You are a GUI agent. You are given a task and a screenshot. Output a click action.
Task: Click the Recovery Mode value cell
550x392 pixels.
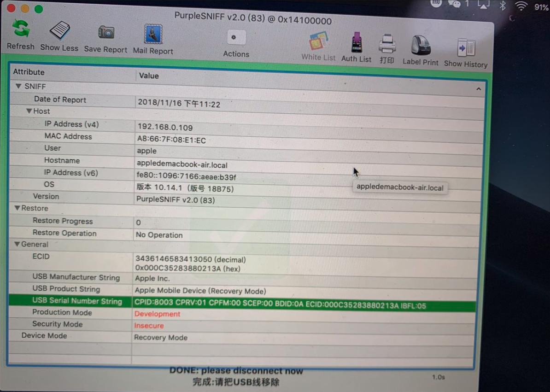[x=161, y=337]
